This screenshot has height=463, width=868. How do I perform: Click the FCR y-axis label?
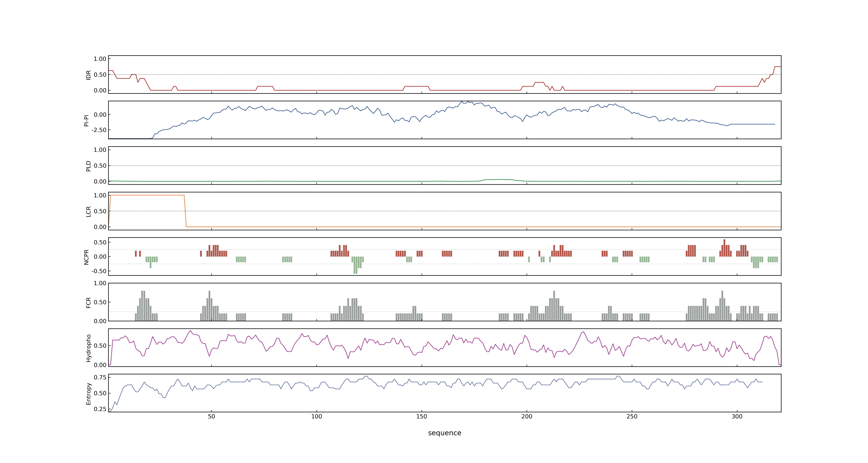coord(88,302)
